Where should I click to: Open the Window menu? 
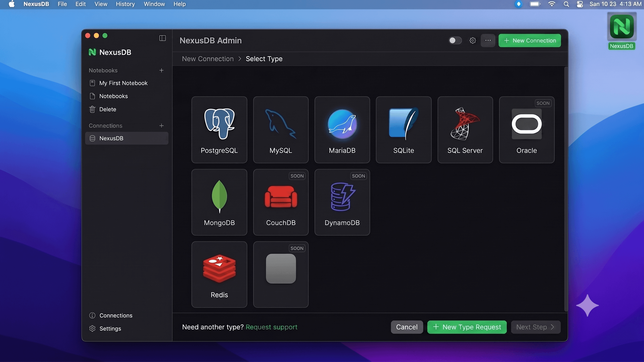tap(154, 4)
